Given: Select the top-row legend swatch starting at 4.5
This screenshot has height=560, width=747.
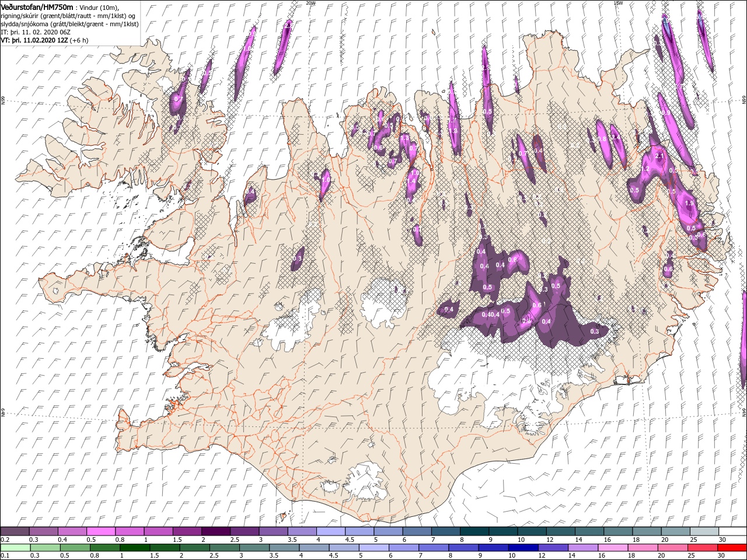Looking at the screenshot, I should pos(359,531).
